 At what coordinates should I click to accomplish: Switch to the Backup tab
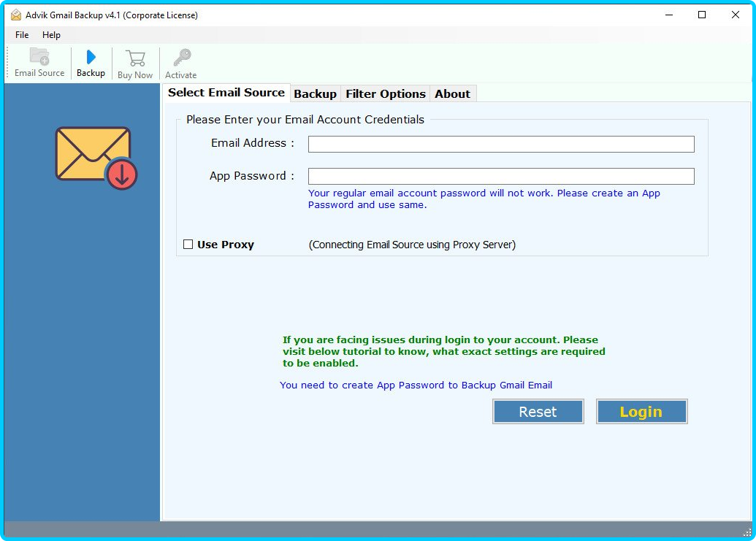[x=315, y=94]
